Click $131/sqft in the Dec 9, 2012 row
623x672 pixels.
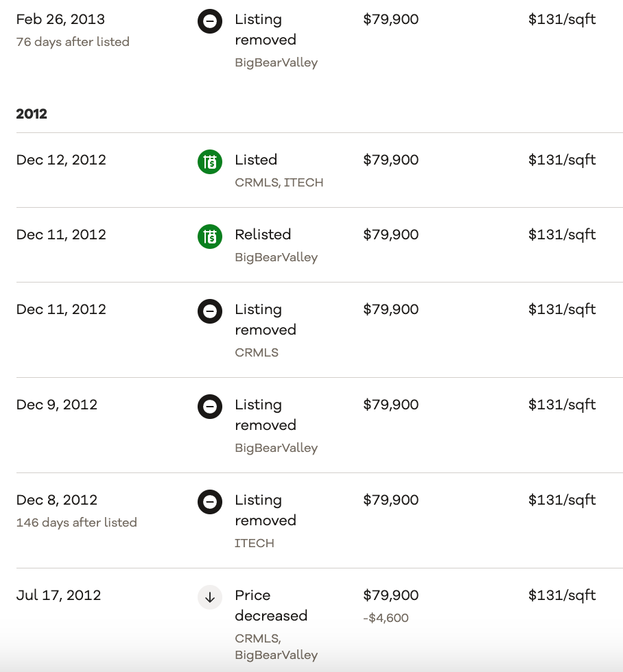click(x=561, y=405)
